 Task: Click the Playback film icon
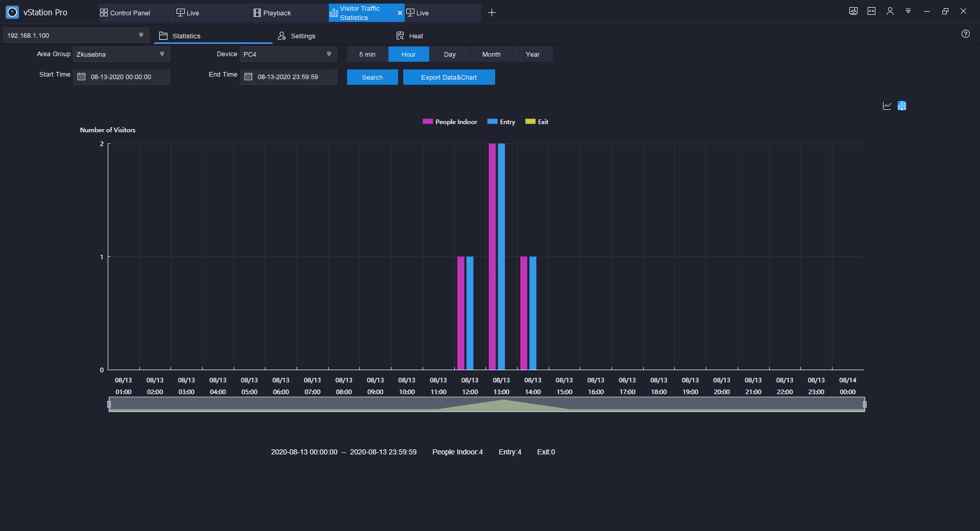257,13
